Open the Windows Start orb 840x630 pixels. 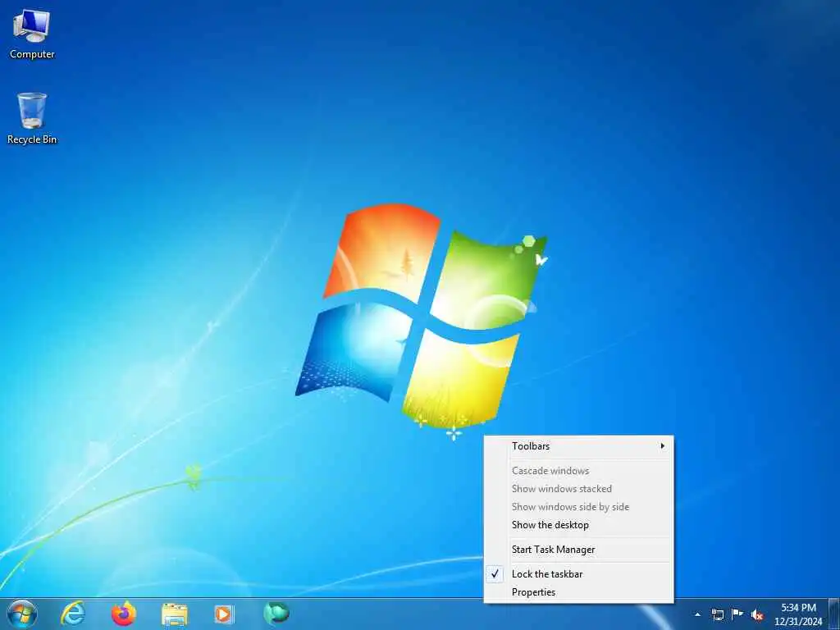22,614
